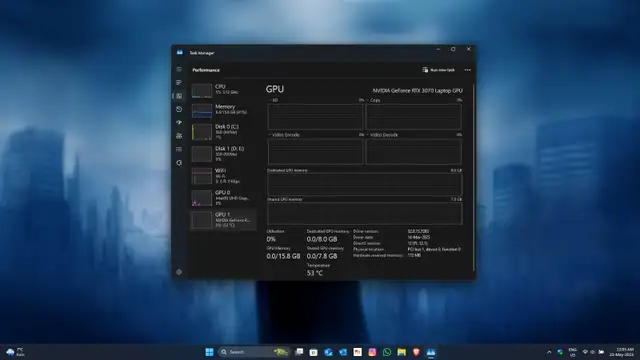Open Instagram from the taskbar
640x360 pixels.
[372, 352]
